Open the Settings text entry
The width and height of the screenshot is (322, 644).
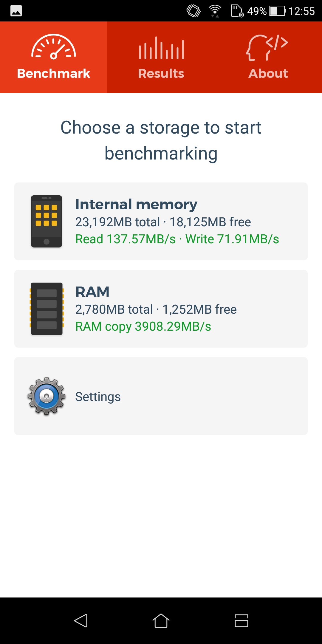tap(98, 397)
